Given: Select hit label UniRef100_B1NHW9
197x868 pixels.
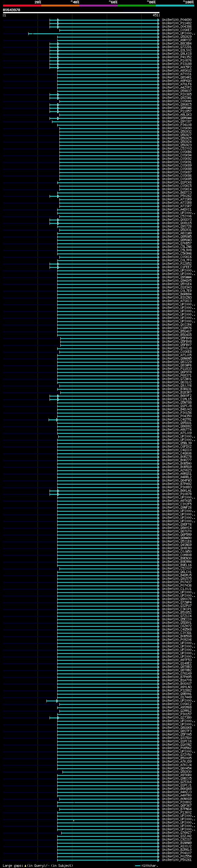Looking at the screenshot, I should point(177,843).
